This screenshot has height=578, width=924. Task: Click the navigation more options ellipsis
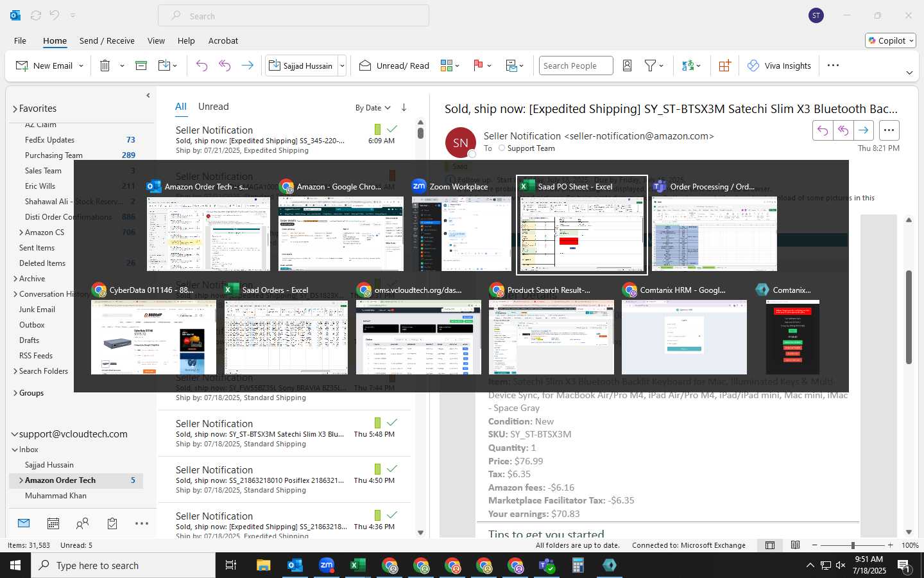142,523
